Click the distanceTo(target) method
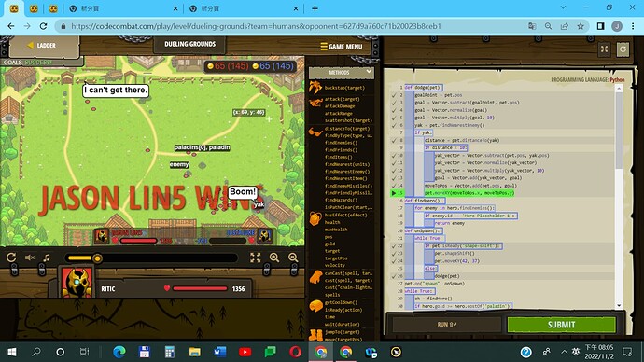This screenshot has width=644, height=362. (346, 129)
